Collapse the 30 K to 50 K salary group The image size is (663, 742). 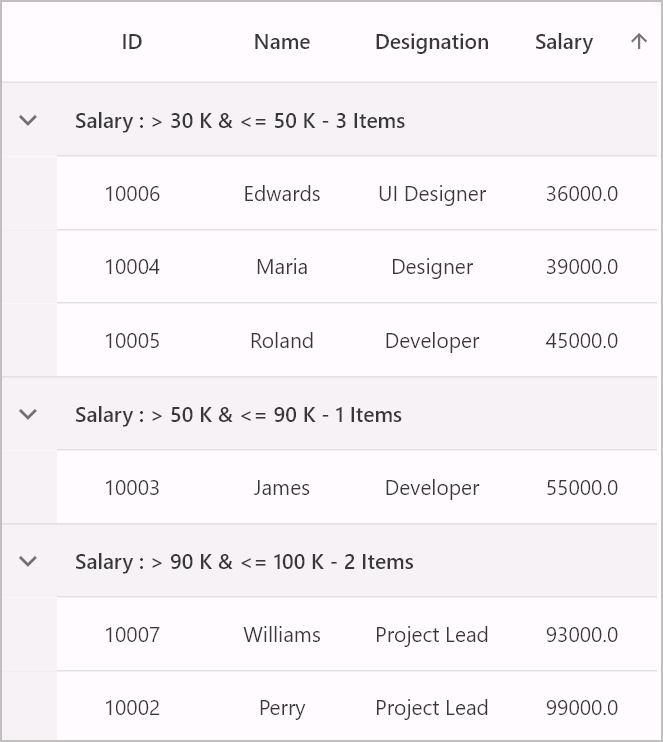coord(28,120)
